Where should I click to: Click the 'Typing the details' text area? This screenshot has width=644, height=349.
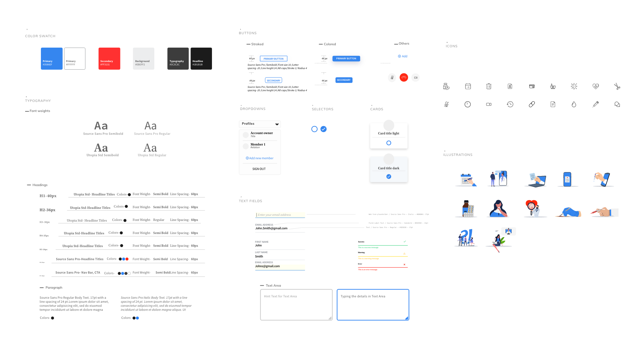pos(373,305)
